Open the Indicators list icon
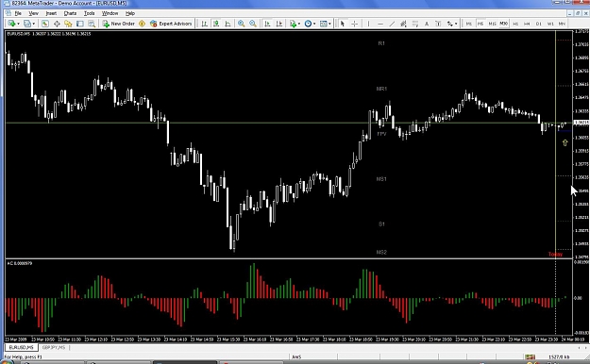The image size is (590, 364). click(x=293, y=24)
